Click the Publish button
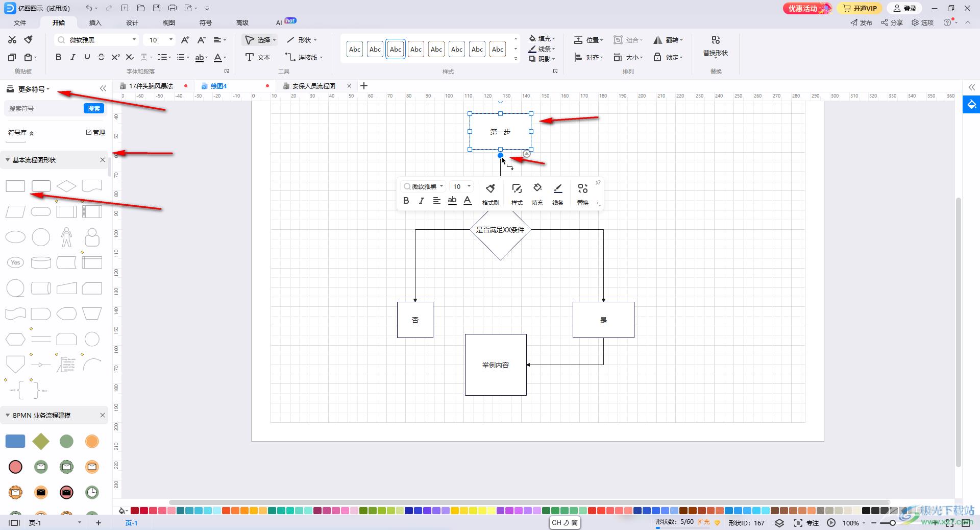Image resolution: width=980 pixels, height=530 pixels. (861, 22)
